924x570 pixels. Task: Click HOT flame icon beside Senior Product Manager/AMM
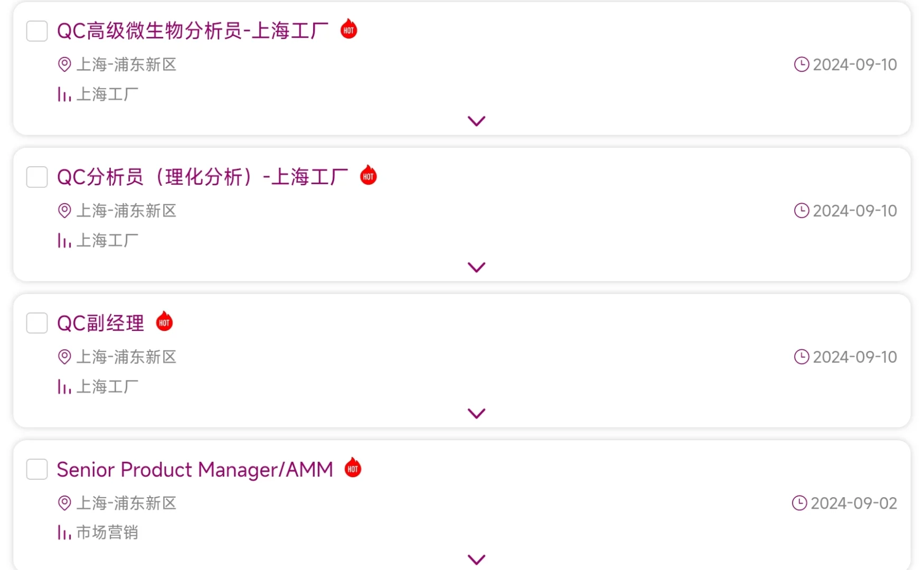coord(353,468)
